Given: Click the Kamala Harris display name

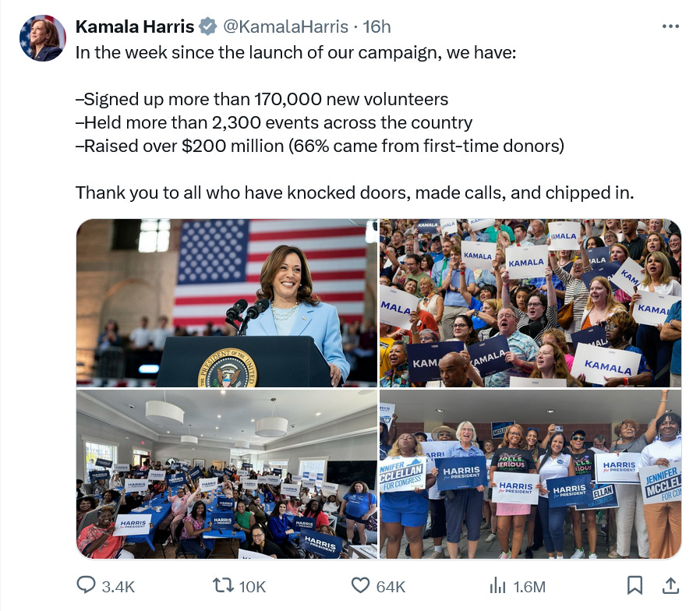Looking at the screenshot, I should 134,26.
